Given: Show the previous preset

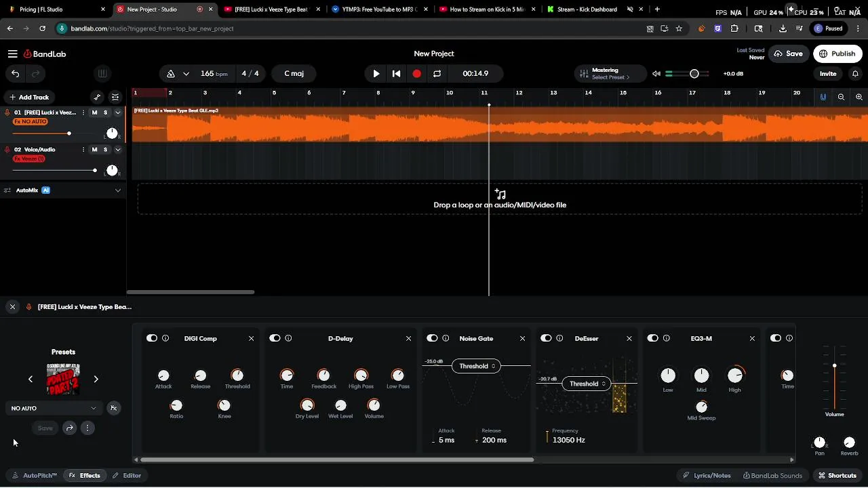Looking at the screenshot, I should click(x=31, y=379).
